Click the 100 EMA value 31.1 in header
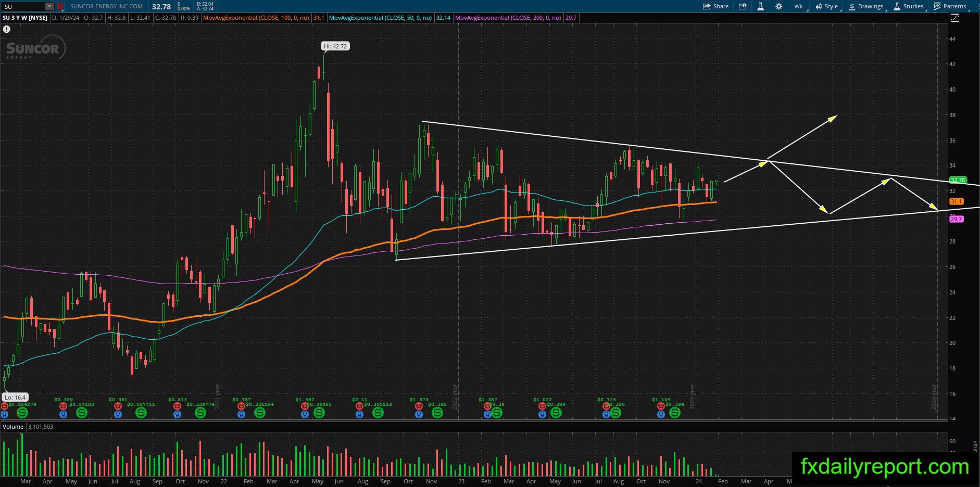The width and height of the screenshot is (980, 487). (x=319, y=18)
